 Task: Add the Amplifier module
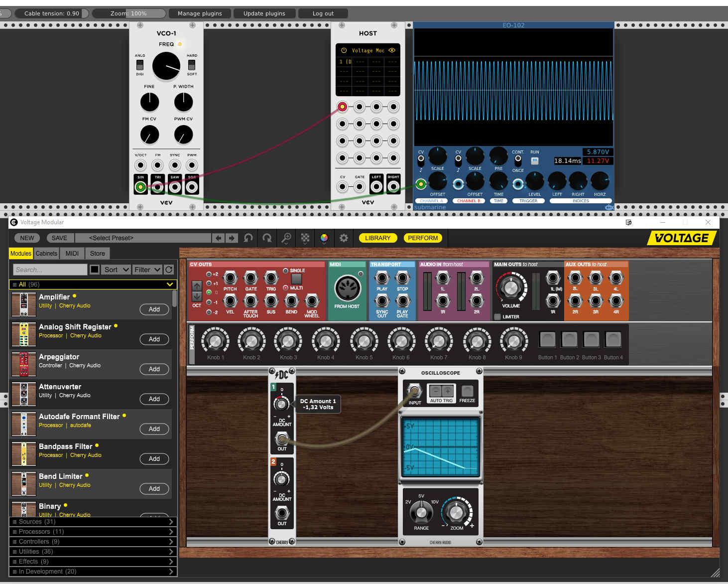coord(154,309)
